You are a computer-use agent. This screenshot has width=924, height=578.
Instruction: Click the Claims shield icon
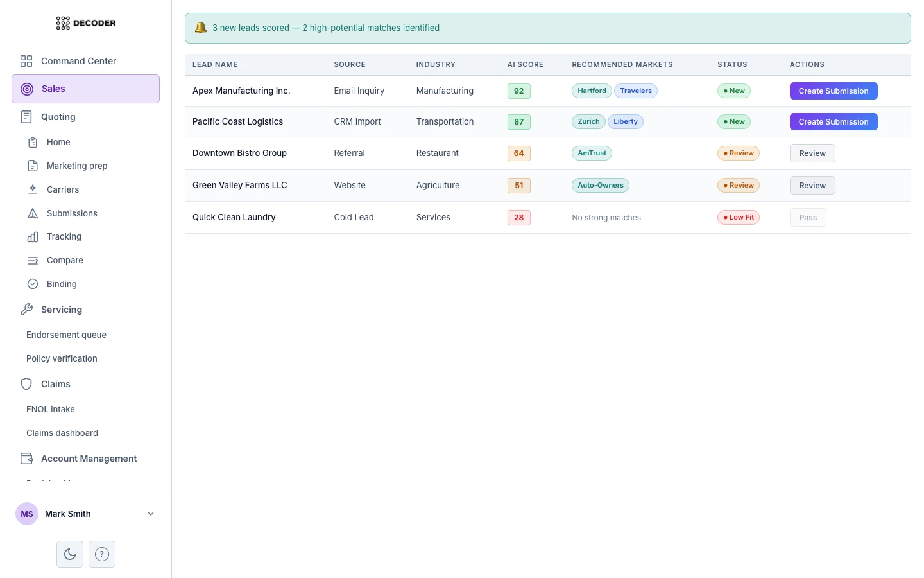click(x=26, y=383)
